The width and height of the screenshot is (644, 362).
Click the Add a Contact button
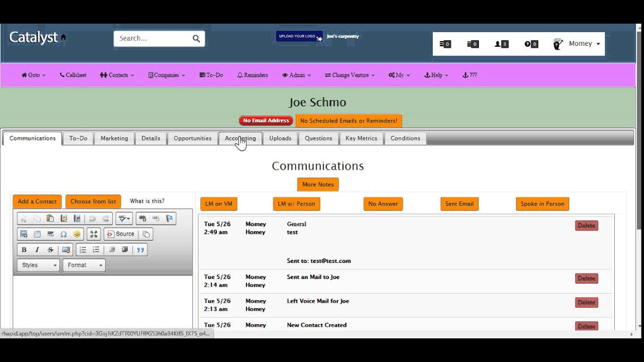37,202
